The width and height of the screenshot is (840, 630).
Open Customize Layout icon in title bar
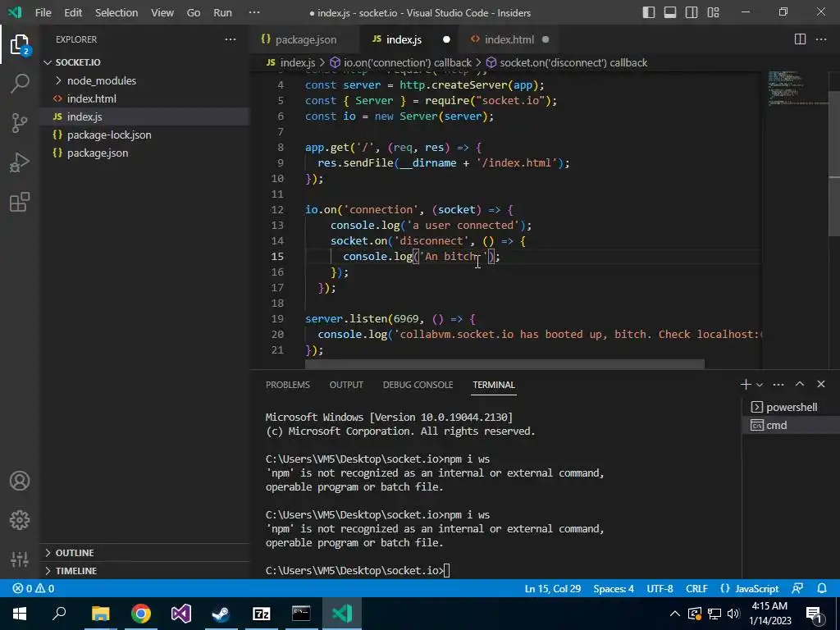point(713,12)
